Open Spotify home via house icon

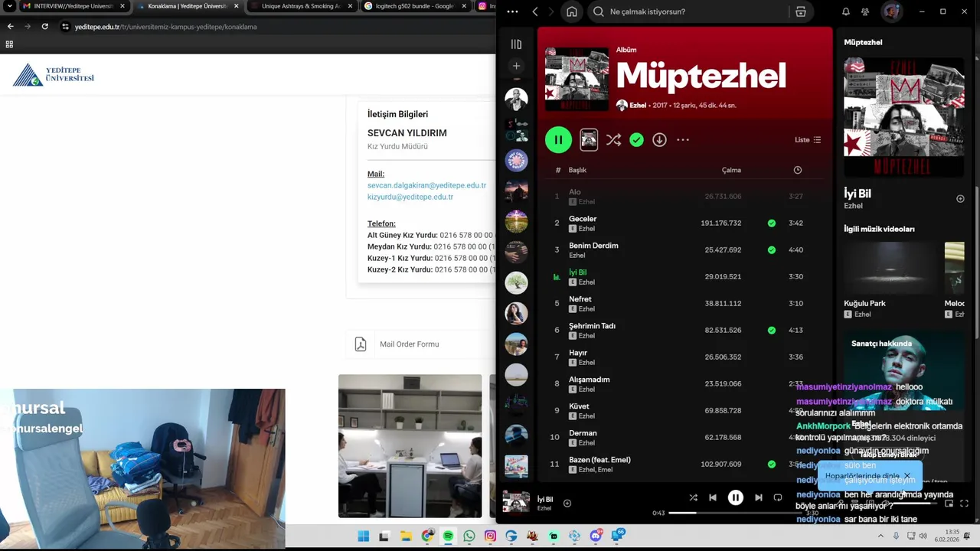571,11
